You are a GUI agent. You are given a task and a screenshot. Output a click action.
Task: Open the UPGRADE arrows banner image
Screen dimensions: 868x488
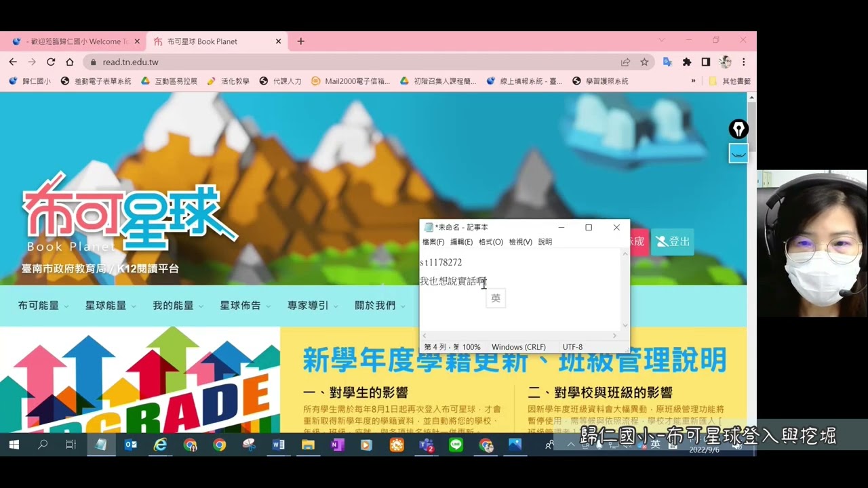click(x=140, y=380)
